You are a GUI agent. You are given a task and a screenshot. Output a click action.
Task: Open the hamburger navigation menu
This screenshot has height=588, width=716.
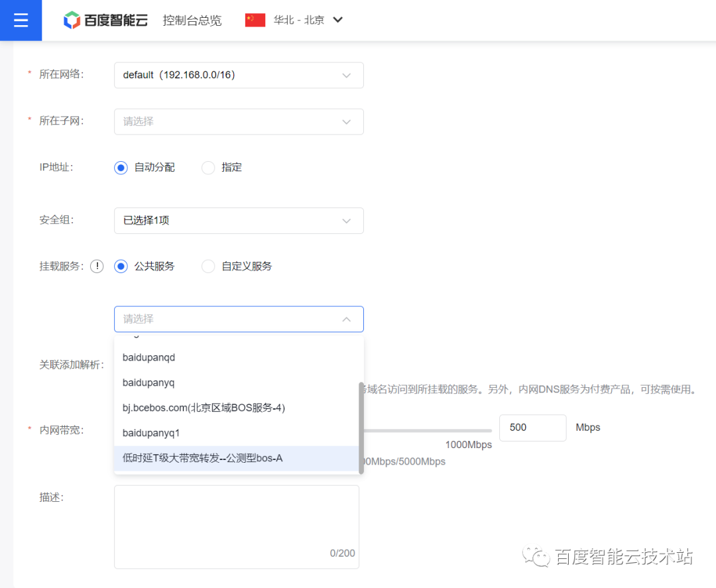pyautogui.click(x=21, y=20)
